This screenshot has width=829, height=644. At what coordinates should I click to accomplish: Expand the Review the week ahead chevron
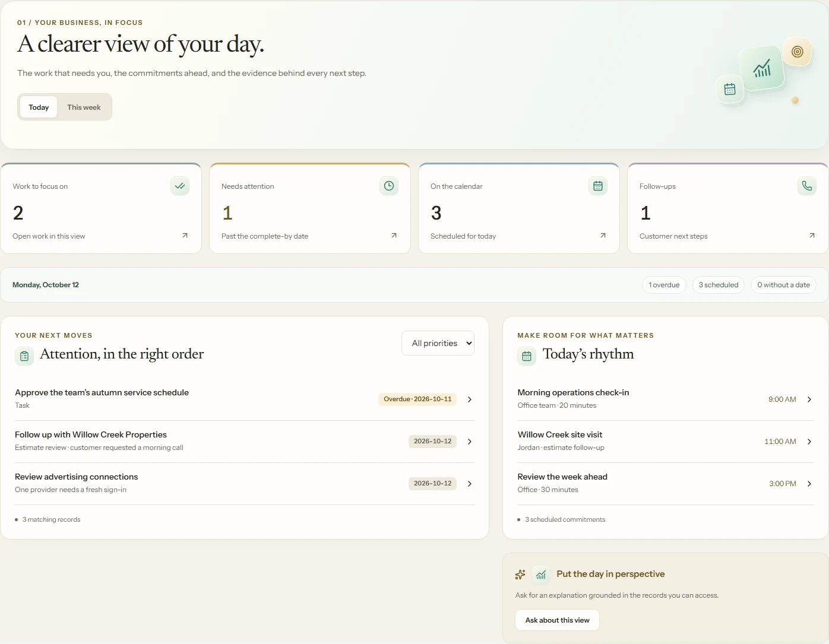[809, 484]
